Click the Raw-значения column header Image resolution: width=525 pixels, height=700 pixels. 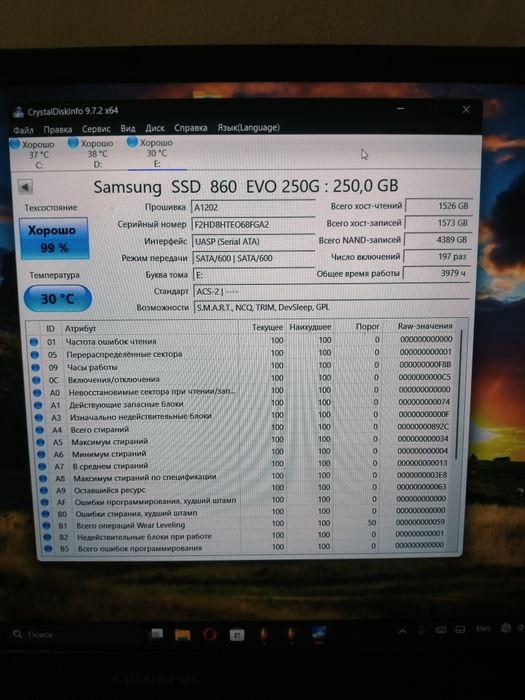pos(425,326)
